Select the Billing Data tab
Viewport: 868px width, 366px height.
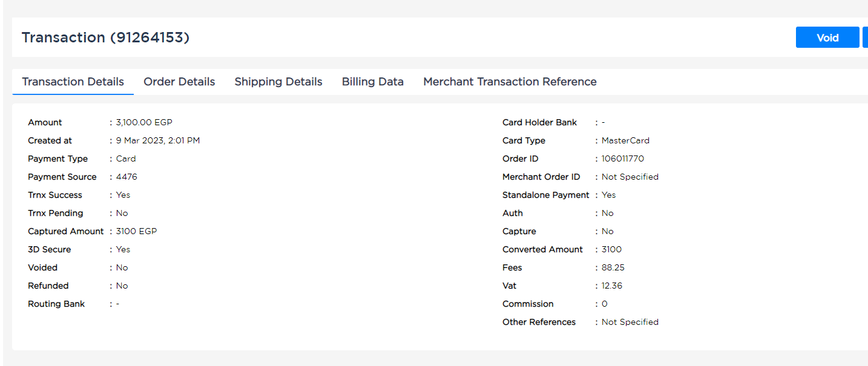tap(373, 82)
